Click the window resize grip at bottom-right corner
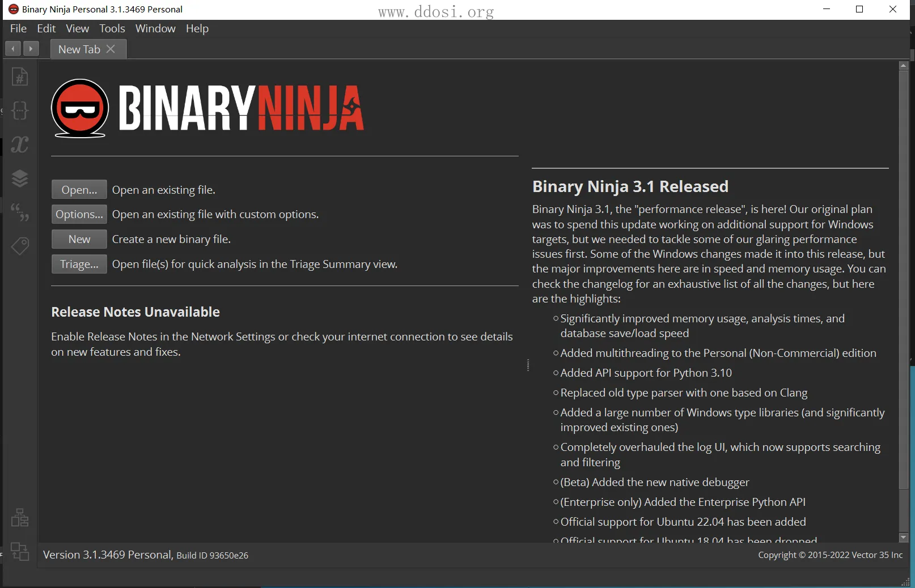This screenshot has height=588, width=915. [905, 582]
